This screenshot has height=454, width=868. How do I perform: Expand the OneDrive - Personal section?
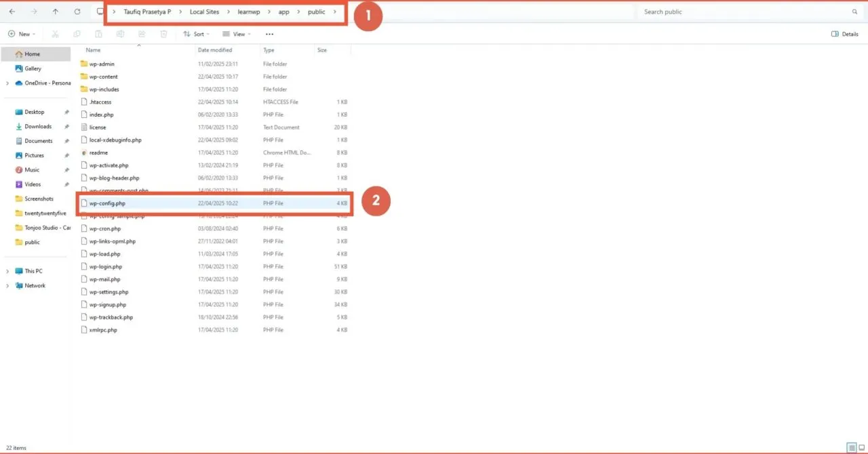pos(7,83)
